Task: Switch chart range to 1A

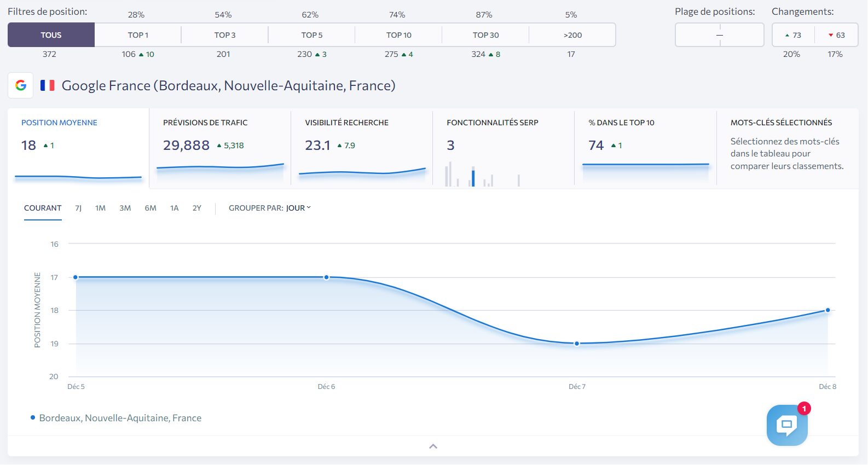Action: point(174,208)
